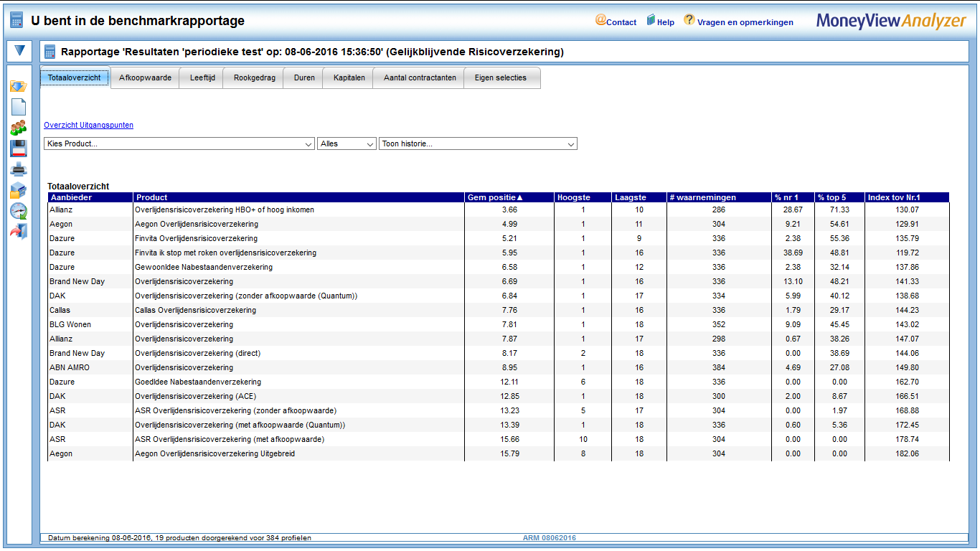Click 'Overlijdensrisicoverzekering (ACE)' cell
Image resolution: width=980 pixels, height=551 pixels.
(x=299, y=396)
